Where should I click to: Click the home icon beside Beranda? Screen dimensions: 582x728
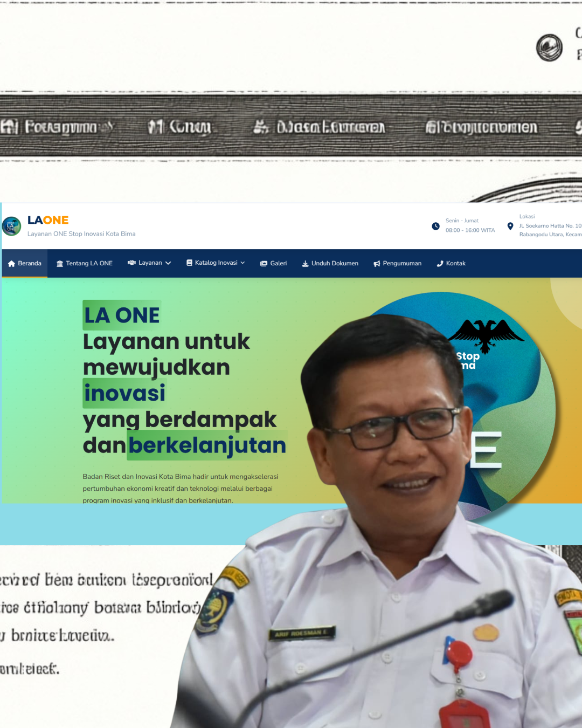pyautogui.click(x=11, y=264)
